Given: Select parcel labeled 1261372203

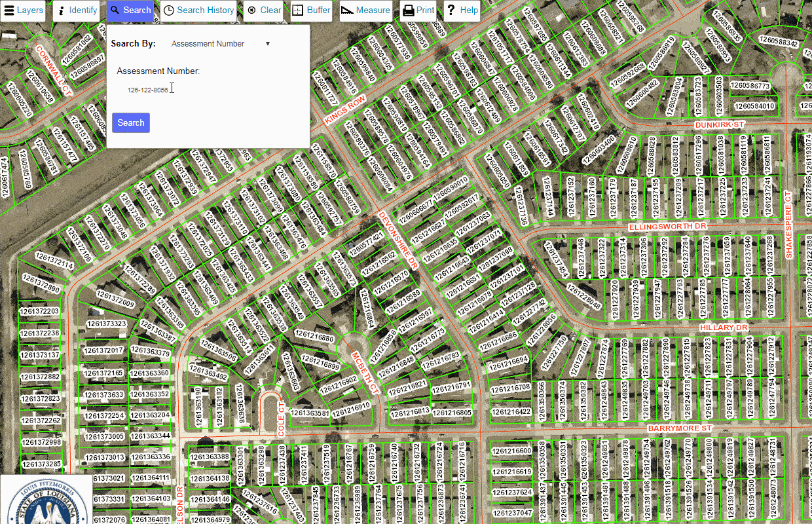Looking at the screenshot, I should tap(41, 311).
